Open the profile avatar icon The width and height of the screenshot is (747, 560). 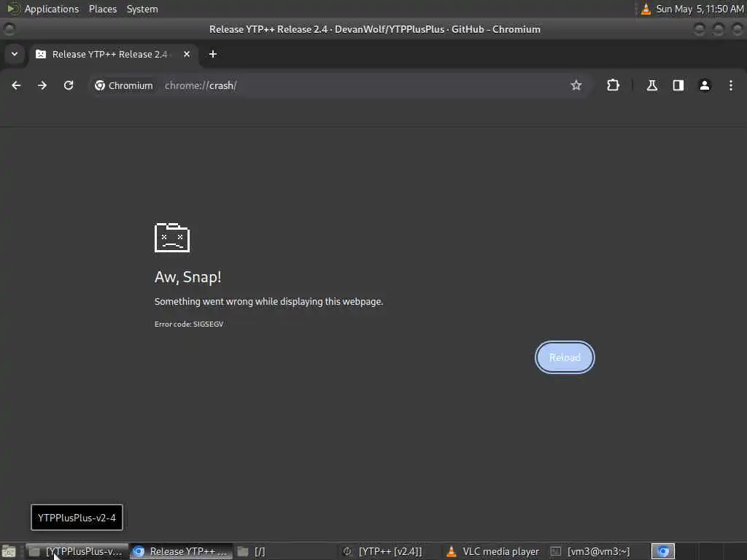click(x=705, y=85)
